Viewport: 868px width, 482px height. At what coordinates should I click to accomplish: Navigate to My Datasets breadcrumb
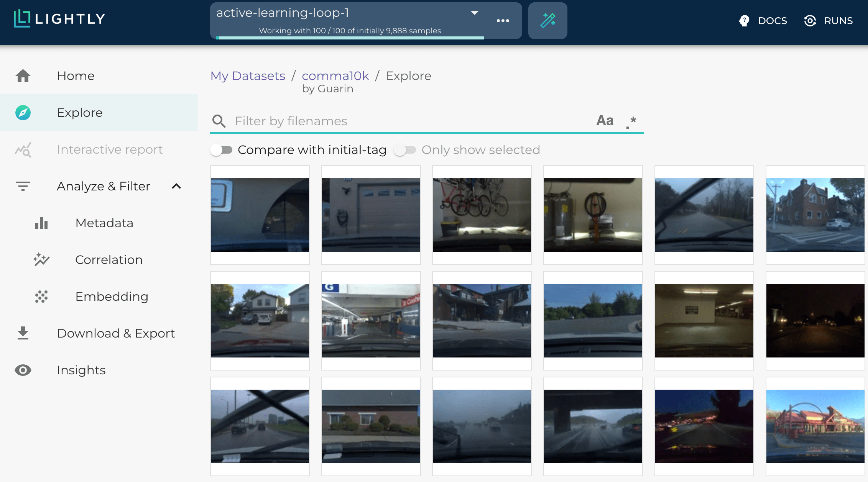[247, 75]
